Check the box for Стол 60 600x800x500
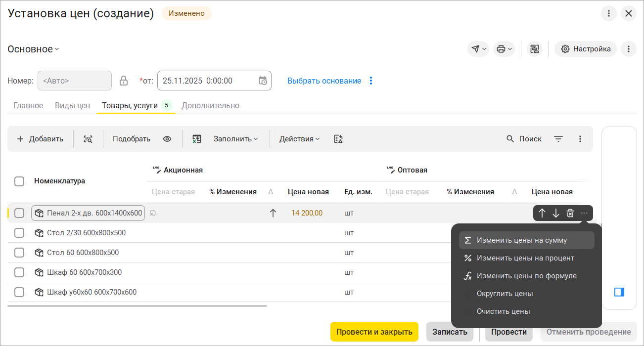644x346 pixels. [x=19, y=253]
